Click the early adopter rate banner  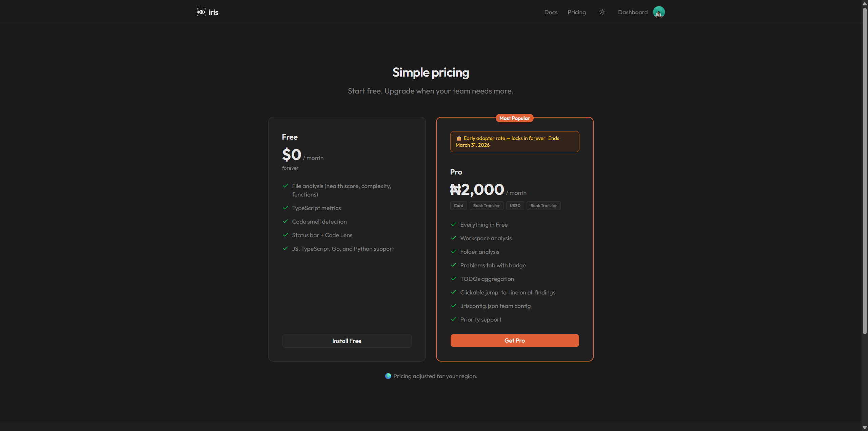(514, 141)
